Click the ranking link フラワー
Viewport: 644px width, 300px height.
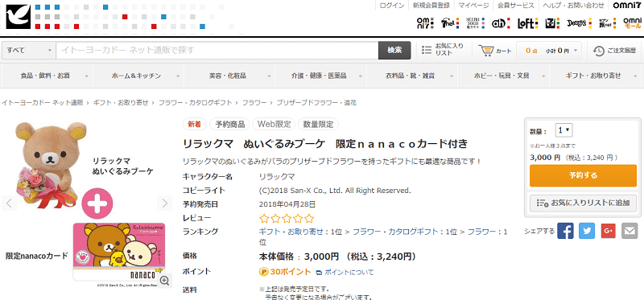(x=481, y=232)
